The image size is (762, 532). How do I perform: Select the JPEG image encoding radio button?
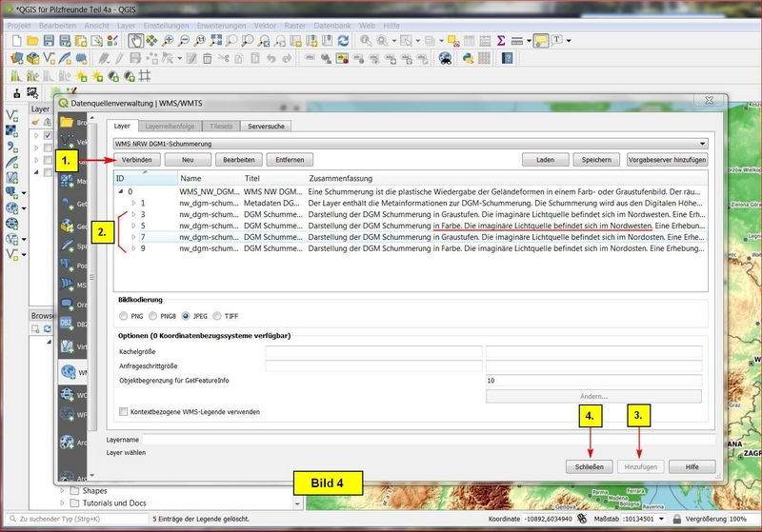[186, 316]
